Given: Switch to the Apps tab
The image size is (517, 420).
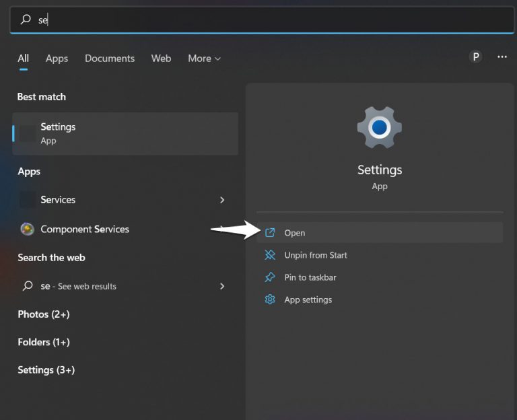Looking at the screenshot, I should point(57,59).
